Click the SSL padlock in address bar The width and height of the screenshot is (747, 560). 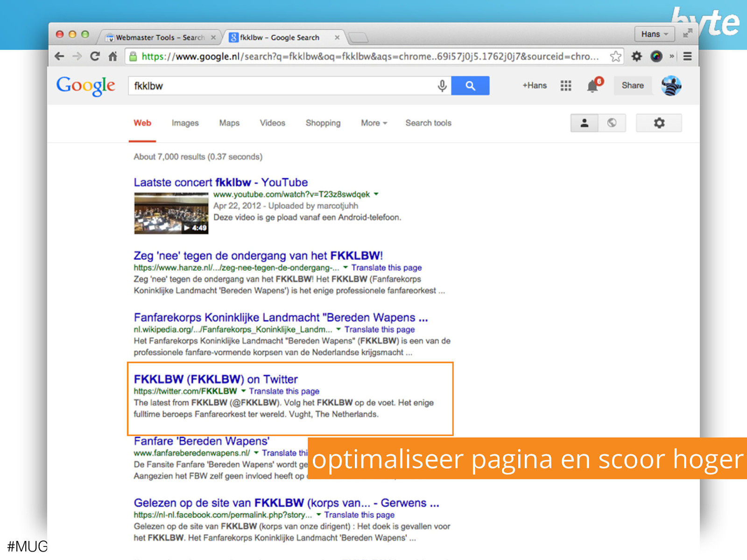coord(133,56)
